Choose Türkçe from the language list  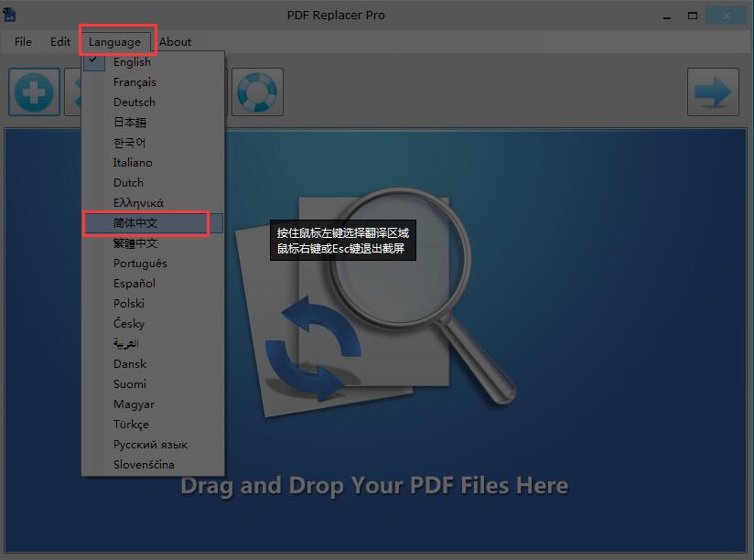coord(153,425)
